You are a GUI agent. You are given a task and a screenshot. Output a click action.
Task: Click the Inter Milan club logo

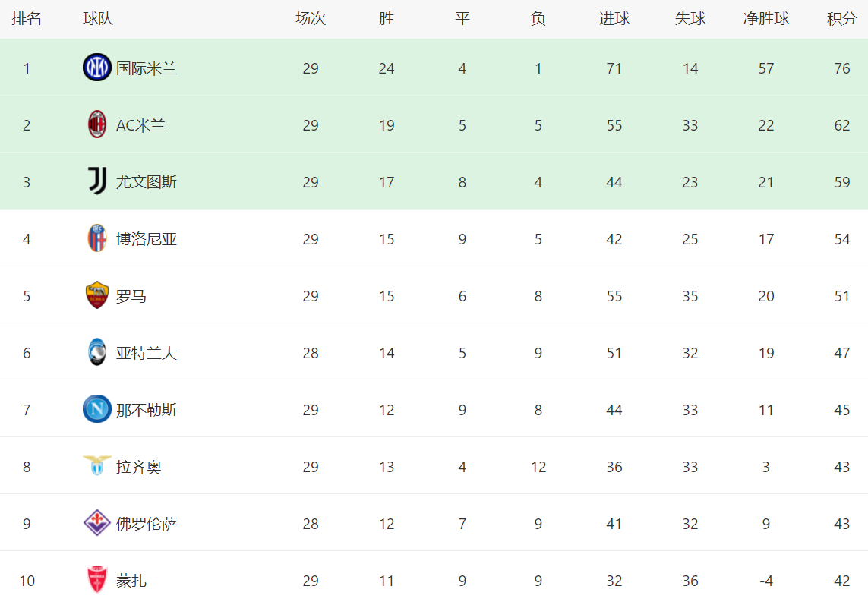click(x=97, y=68)
